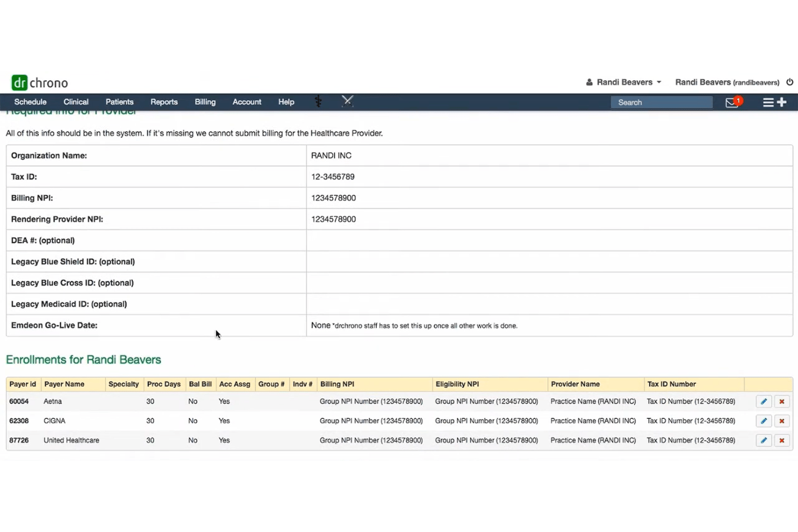Open the messages envelope icon

pyautogui.click(x=732, y=102)
